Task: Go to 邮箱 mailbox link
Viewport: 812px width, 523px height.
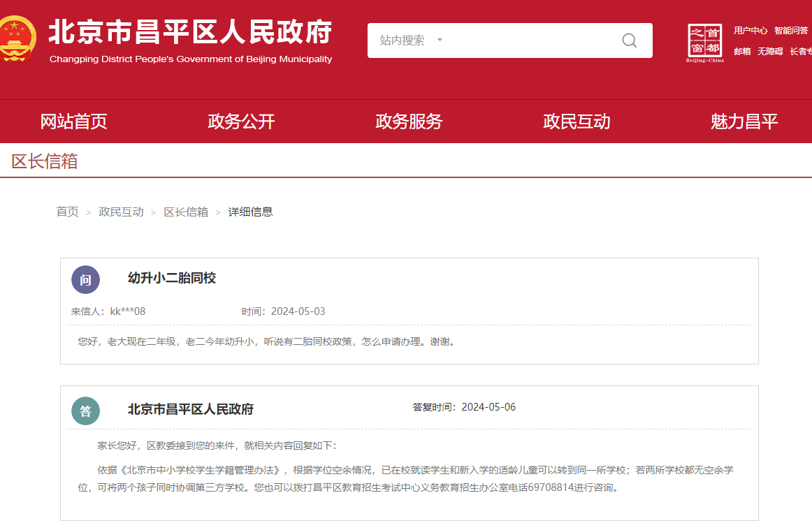Action: [742, 52]
